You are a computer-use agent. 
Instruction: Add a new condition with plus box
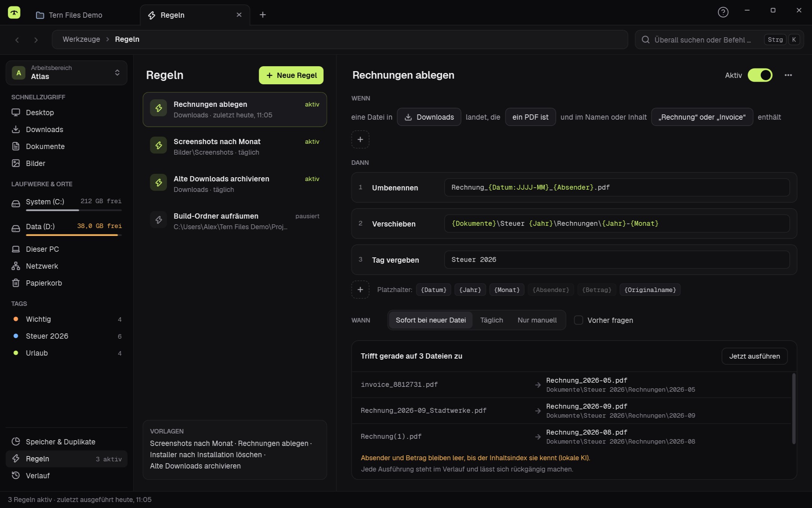coord(360,140)
